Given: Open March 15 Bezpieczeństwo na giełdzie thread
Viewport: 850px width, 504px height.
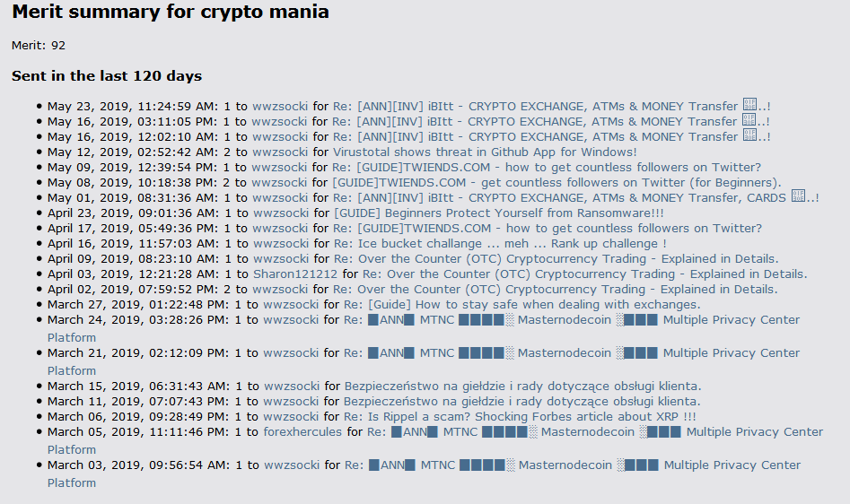Looking at the screenshot, I should 522,387.
